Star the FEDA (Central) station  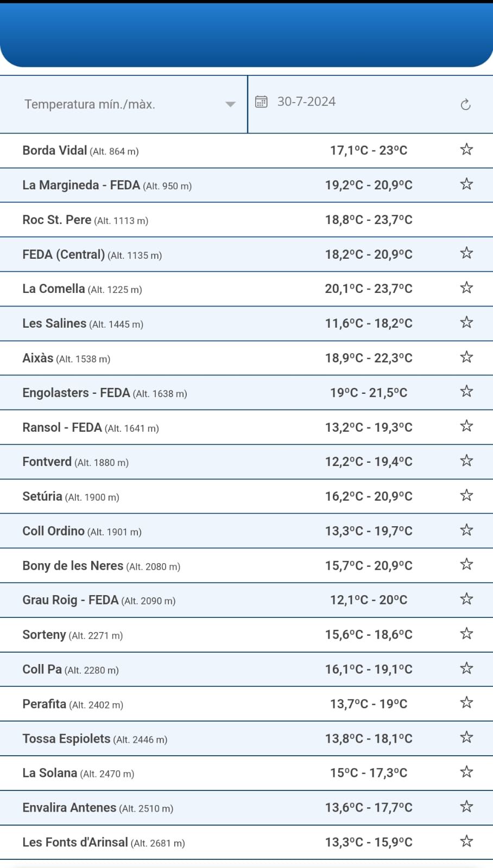coord(466,253)
